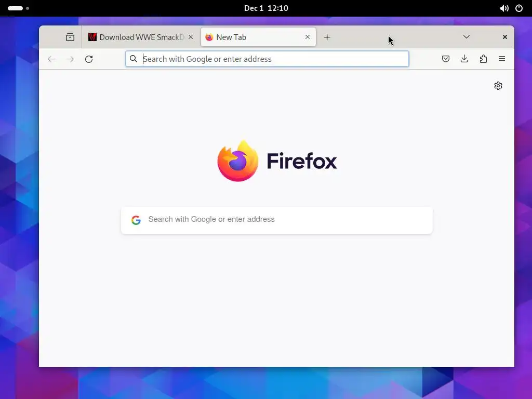The image size is (532, 399).
Task: Click the magnifier icon in the address bar
Action: (x=134, y=59)
